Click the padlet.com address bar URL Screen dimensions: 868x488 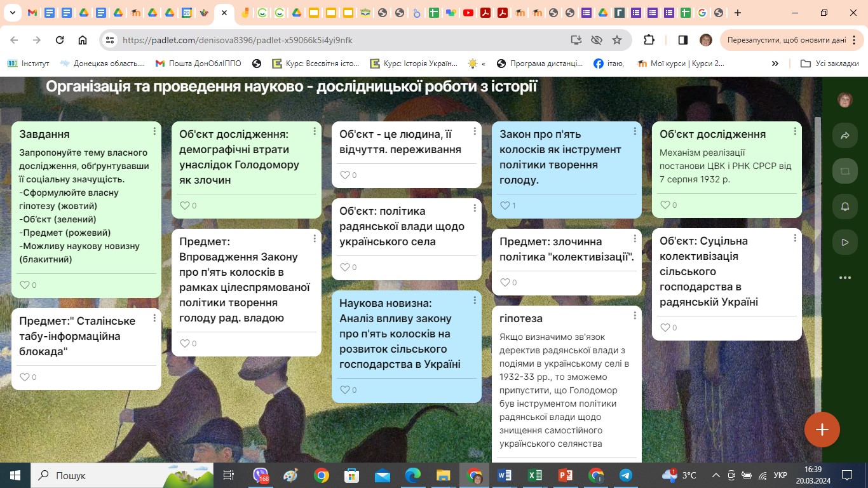(237, 40)
